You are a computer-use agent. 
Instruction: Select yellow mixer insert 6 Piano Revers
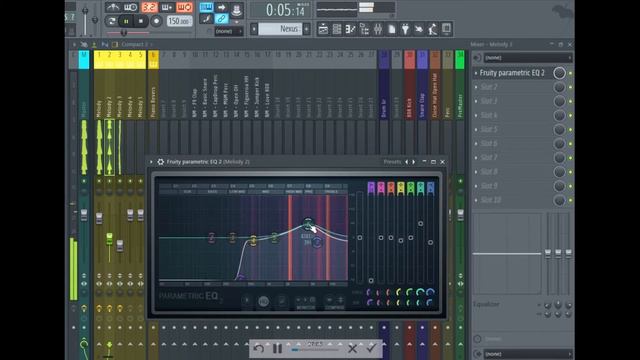click(x=153, y=60)
